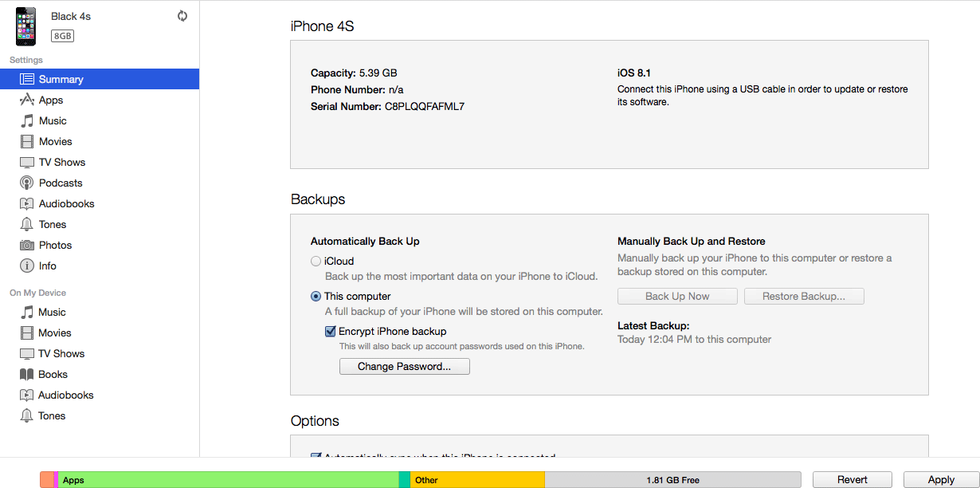Image resolution: width=980 pixels, height=488 pixels.
Task: Click the Apply button
Action: pos(941,480)
